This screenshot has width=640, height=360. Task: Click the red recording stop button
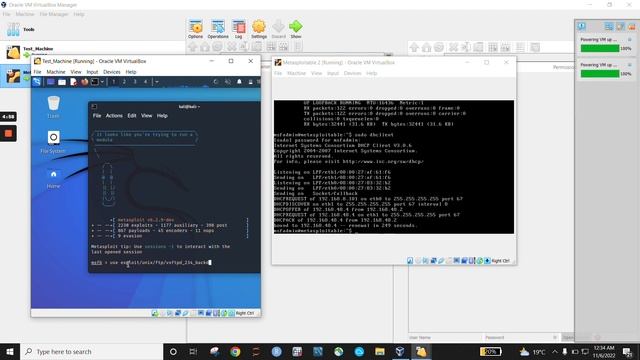pos(8,133)
